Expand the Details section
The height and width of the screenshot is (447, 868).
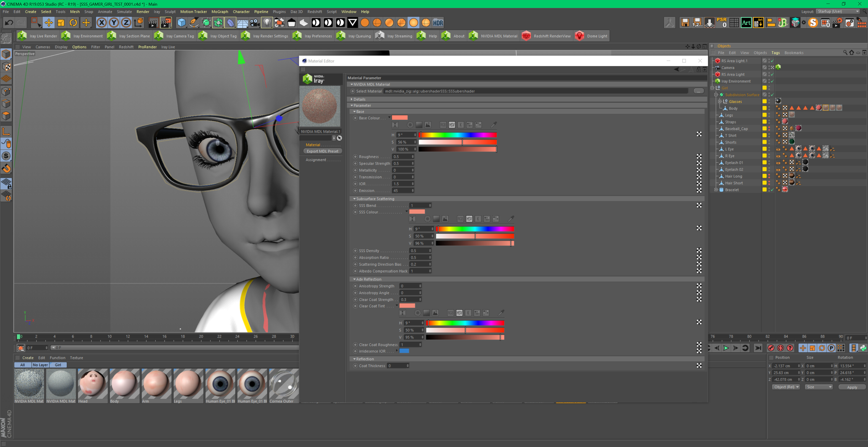tap(352, 99)
